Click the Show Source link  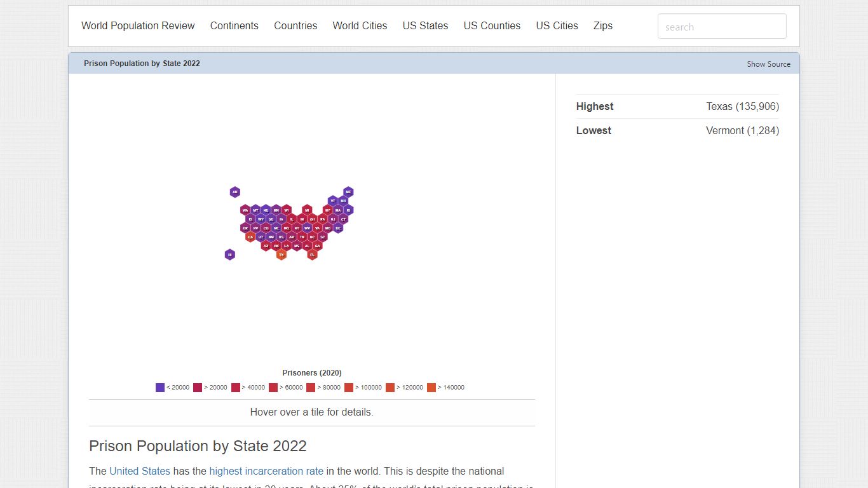769,64
